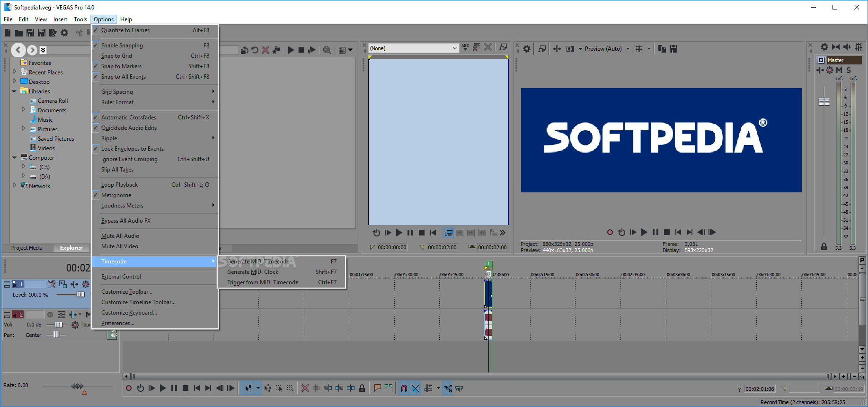Click the red X delete icon in Explorer
The image size is (868, 407).
pyautogui.click(x=266, y=50)
